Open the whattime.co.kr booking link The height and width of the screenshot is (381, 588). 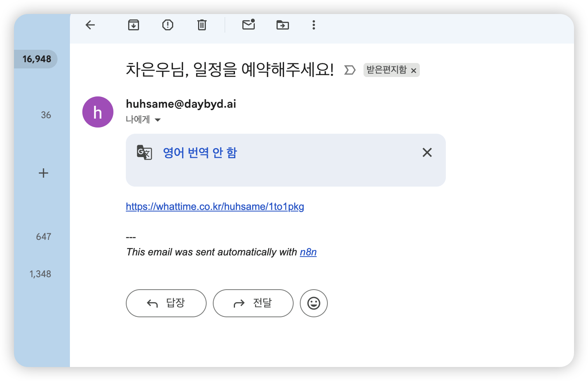click(x=215, y=206)
